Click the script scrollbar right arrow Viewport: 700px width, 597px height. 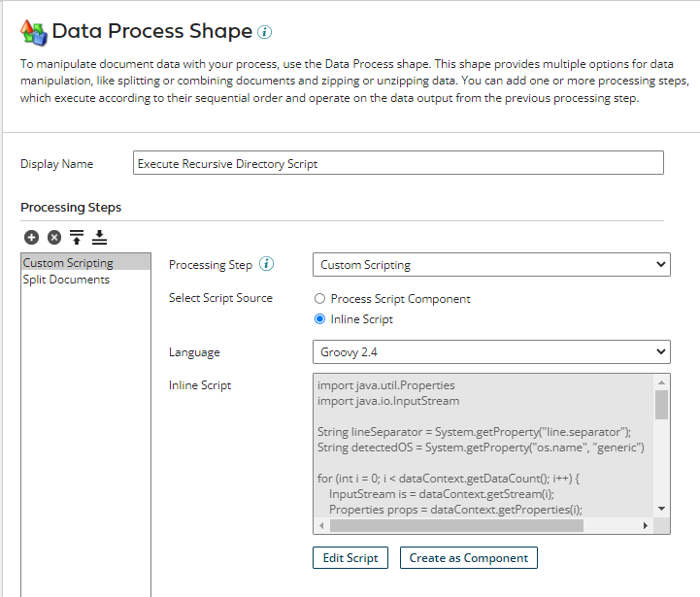click(645, 526)
